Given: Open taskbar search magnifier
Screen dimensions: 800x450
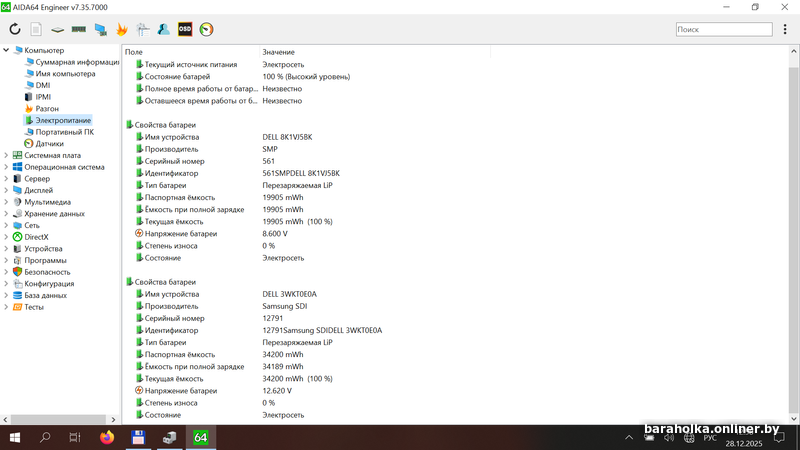Looking at the screenshot, I should point(45,438).
